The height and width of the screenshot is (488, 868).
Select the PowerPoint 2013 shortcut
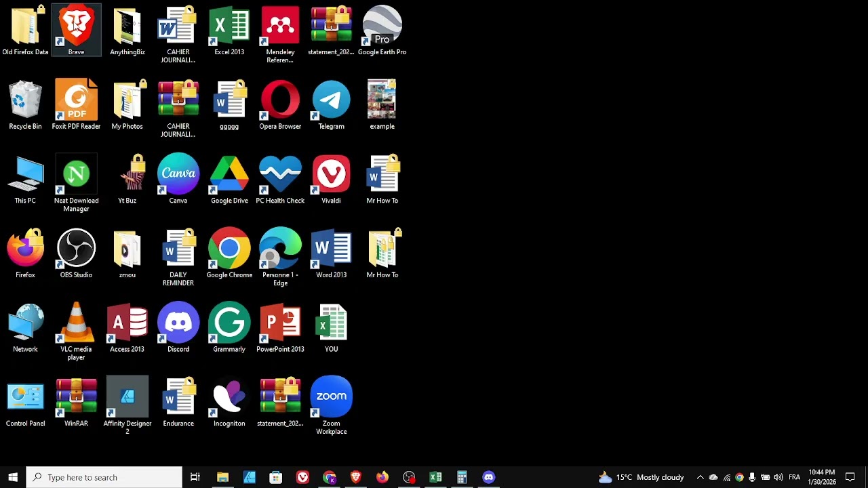(280, 329)
